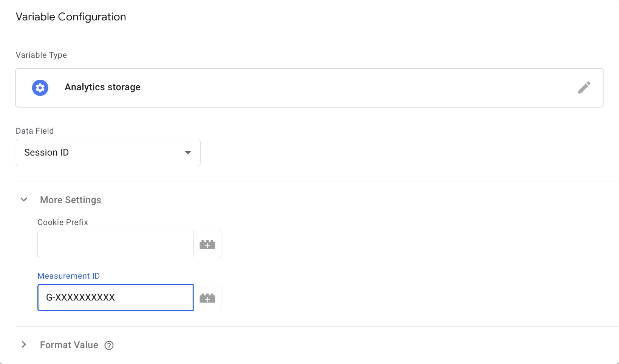
Task: Click the More Settings heading text
Action: tap(70, 200)
